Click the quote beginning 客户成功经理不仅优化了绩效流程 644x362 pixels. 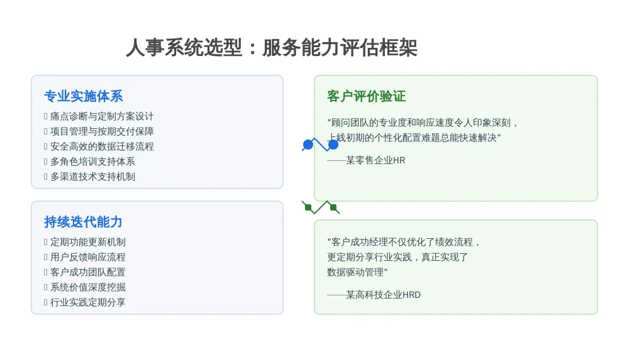(403, 257)
